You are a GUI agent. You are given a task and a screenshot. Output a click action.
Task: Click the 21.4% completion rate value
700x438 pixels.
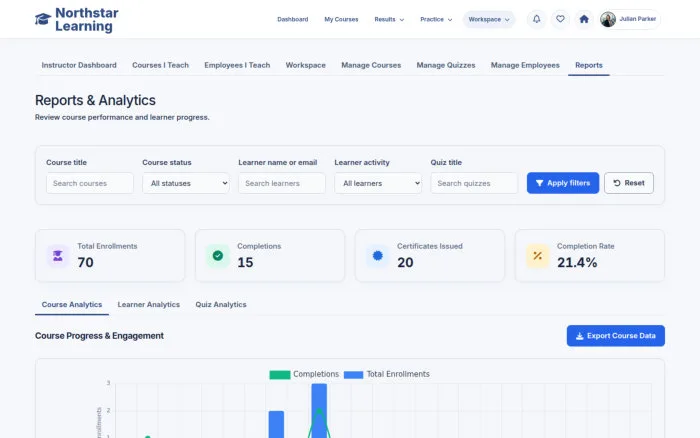coord(577,263)
